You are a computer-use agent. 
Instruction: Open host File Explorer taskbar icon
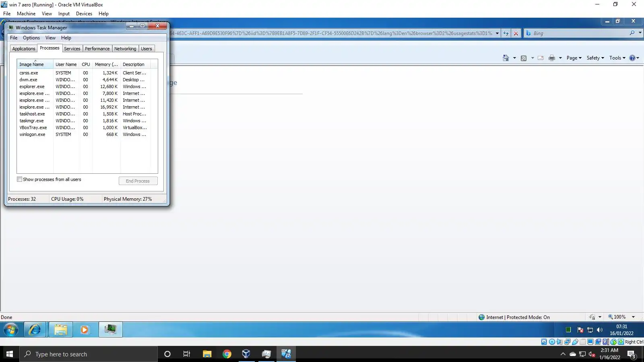(x=207, y=354)
